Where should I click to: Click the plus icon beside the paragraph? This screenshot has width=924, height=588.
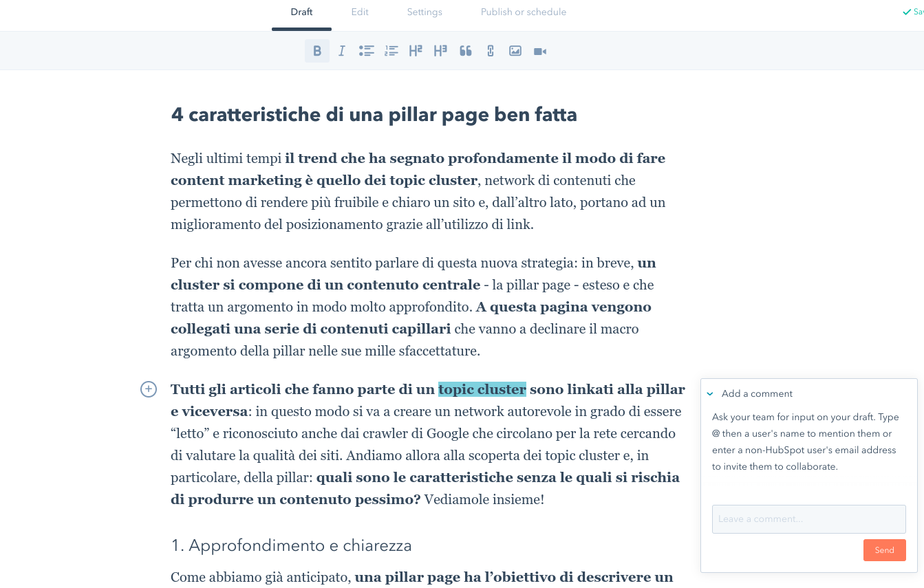click(149, 389)
